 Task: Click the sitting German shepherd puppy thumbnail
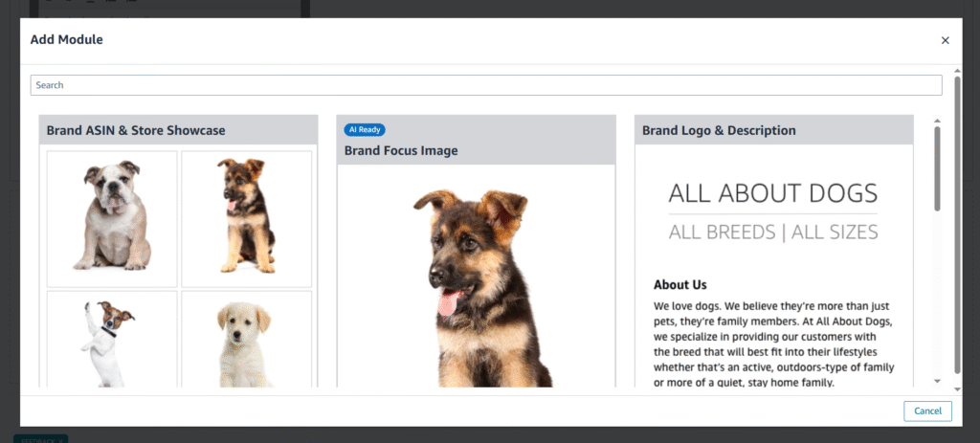pyautogui.click(x=246, y=218)
